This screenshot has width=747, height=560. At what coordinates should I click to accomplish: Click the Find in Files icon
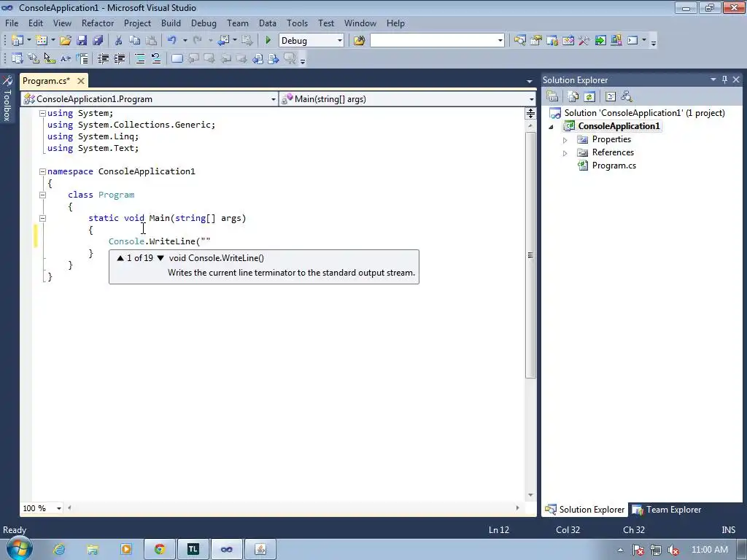point(359,41)
